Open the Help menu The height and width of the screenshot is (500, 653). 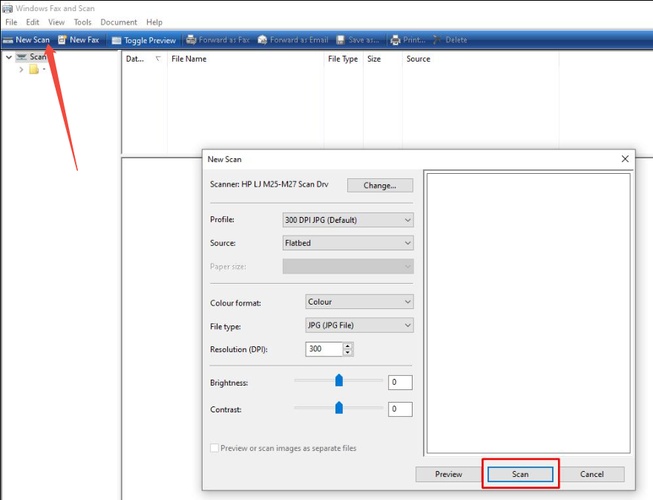point(154,22)
